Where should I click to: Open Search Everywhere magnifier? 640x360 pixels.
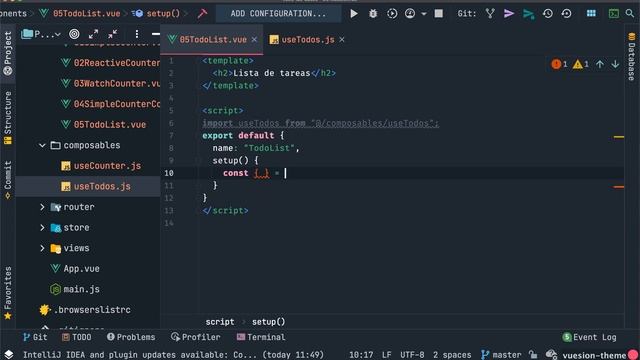(x=630, y=13)
